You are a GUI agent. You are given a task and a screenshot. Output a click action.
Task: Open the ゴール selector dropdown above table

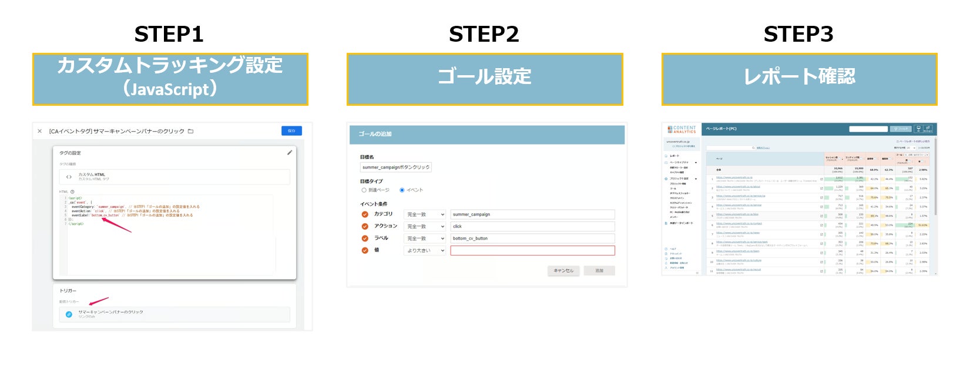pos(917,155)
